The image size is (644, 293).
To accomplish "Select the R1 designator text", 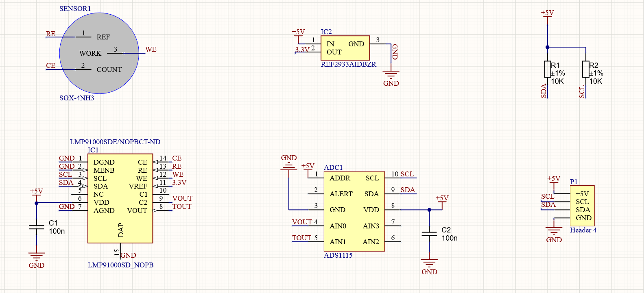I will pos(555,65).
